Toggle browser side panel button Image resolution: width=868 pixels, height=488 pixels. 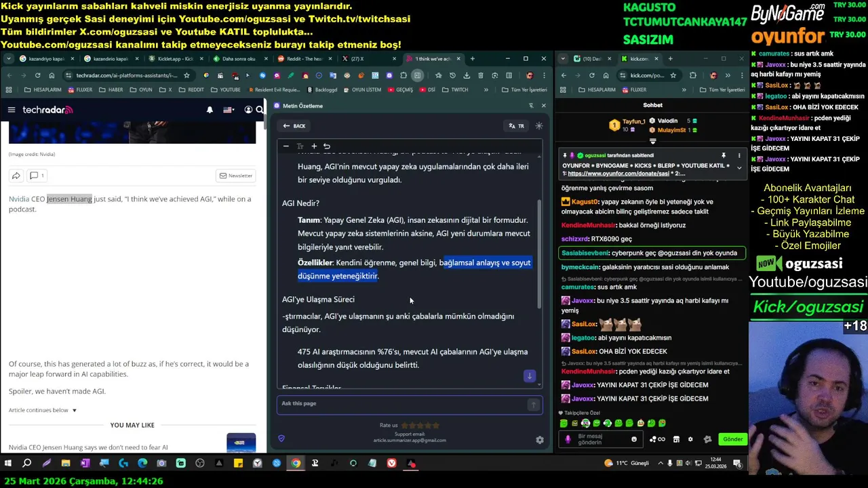click(x=418, y=75)
